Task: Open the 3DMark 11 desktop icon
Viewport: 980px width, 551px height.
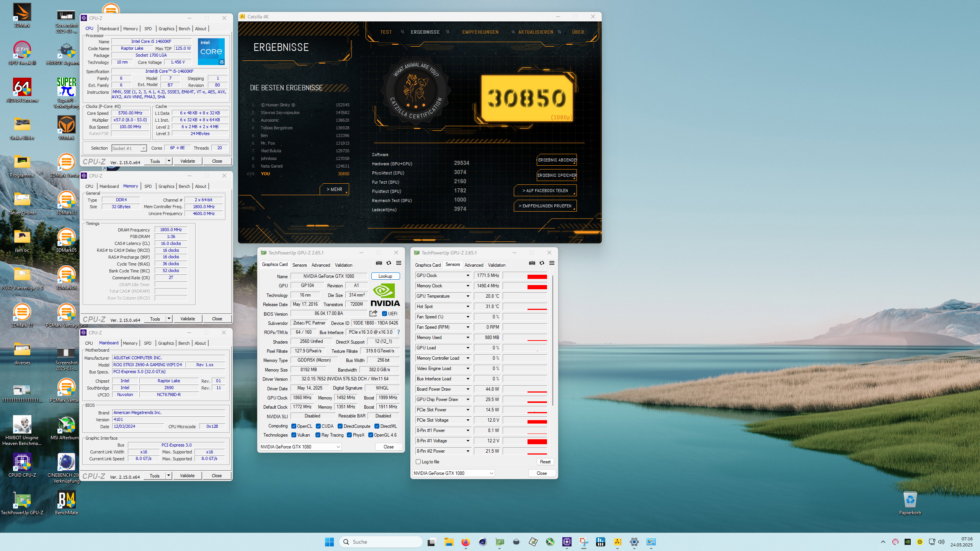Action: [x=22, y=315]
